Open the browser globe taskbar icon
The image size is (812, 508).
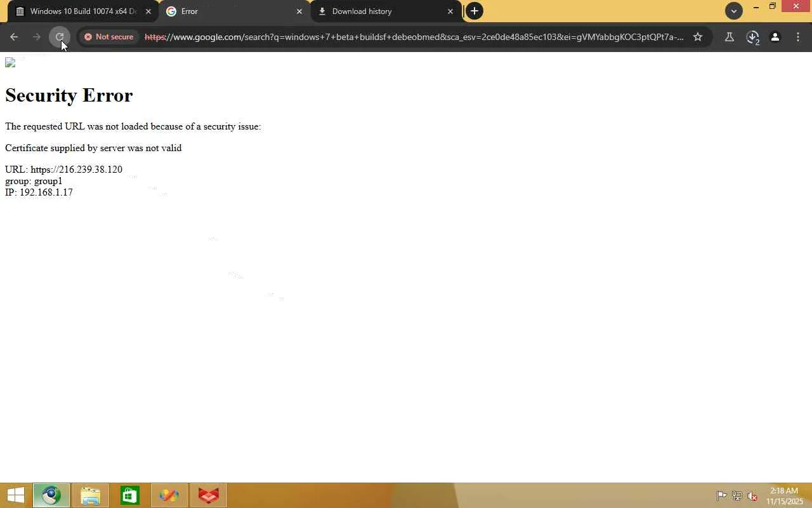pos(51,495)
